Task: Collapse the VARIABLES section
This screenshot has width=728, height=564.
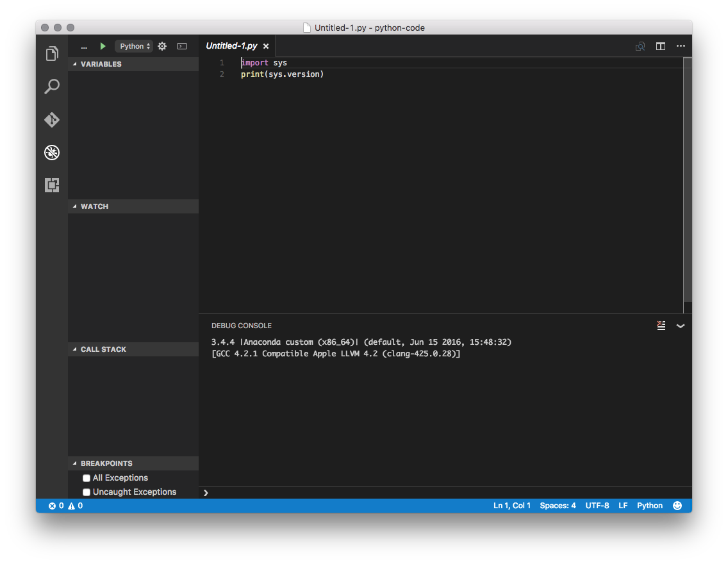Action: [x=133, y=64]
